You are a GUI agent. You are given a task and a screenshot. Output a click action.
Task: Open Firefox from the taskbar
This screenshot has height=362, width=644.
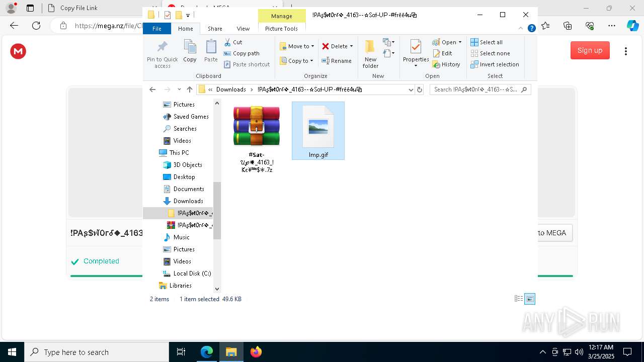click(x=256, y=352)
